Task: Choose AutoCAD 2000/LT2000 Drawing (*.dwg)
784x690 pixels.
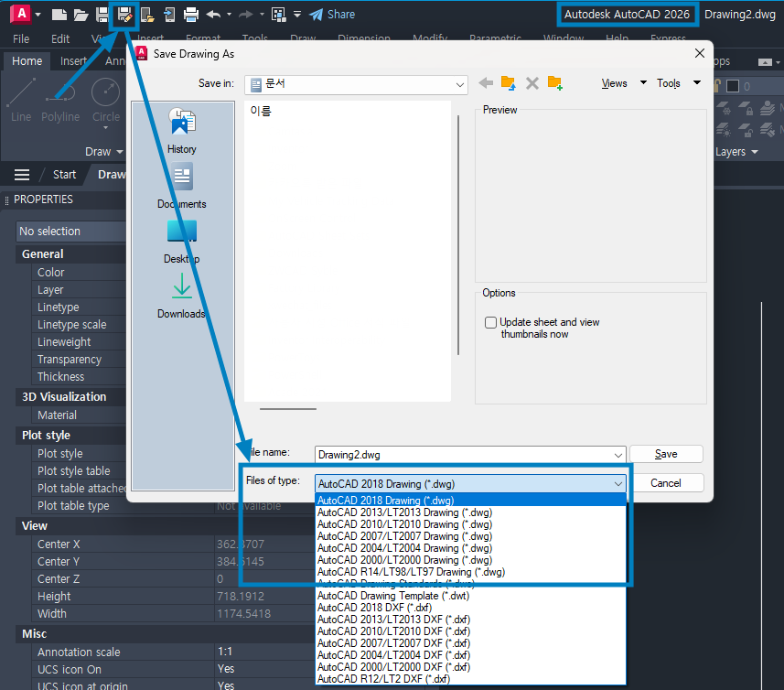Action: tap(470, 560)
